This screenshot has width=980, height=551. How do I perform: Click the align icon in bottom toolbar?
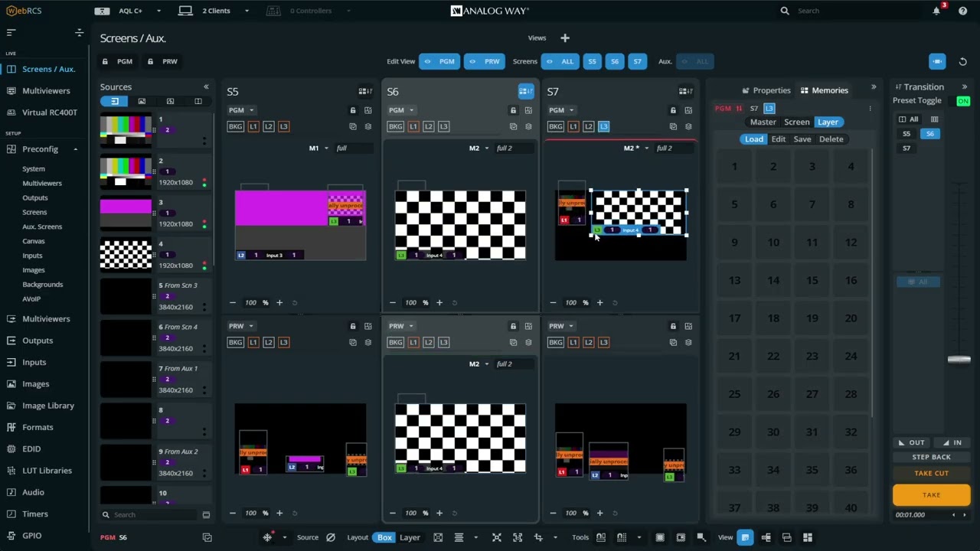tap(459, 537)
